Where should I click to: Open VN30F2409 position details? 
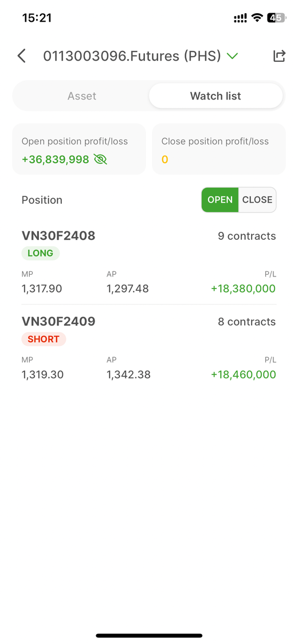click(149, 347)
